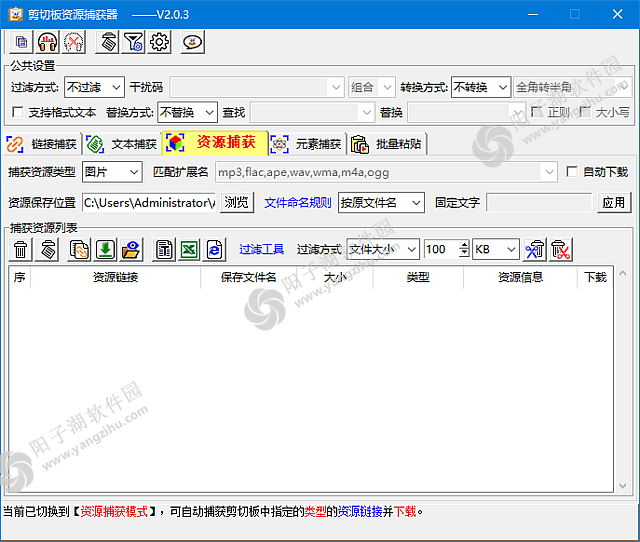
Task: Click 文件命名规则 blue link
Action: (298, 202)
